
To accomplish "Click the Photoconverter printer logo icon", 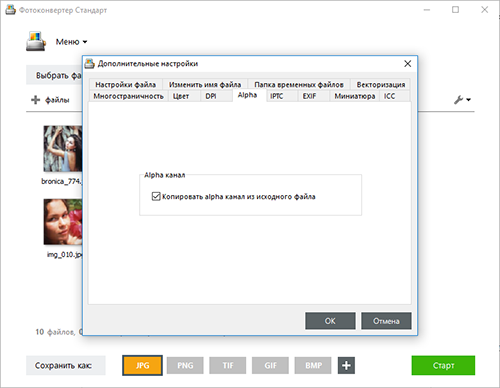I will (36, 41).
